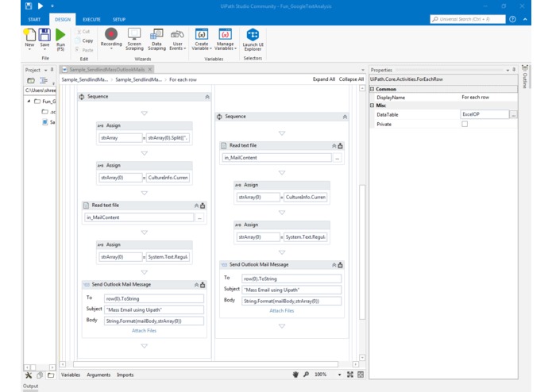Click the designer horizontal scrollbar thumb
This screenshot has height=392, width=552.
pos(206,364)
